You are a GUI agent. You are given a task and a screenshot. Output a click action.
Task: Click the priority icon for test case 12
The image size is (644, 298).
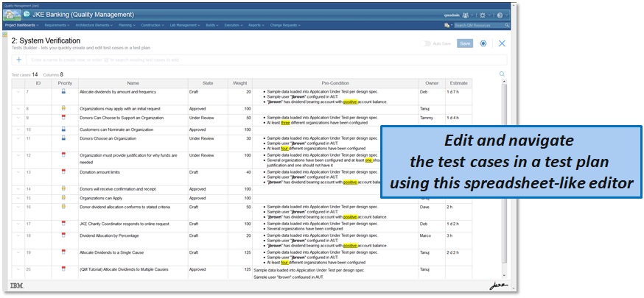[x=63, y=155]
